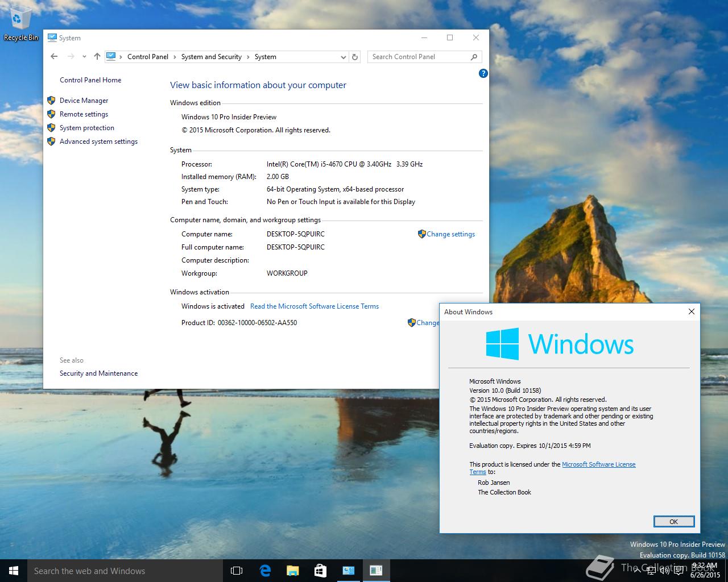Open recent locations dropdown arrow
The image size is (728, 582).
(x=84, y=56)
